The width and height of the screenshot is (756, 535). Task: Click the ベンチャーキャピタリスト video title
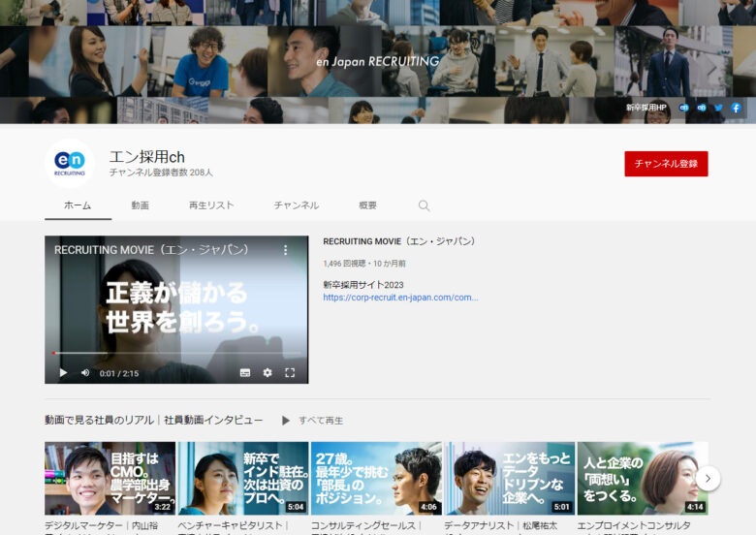coord(233,526)
